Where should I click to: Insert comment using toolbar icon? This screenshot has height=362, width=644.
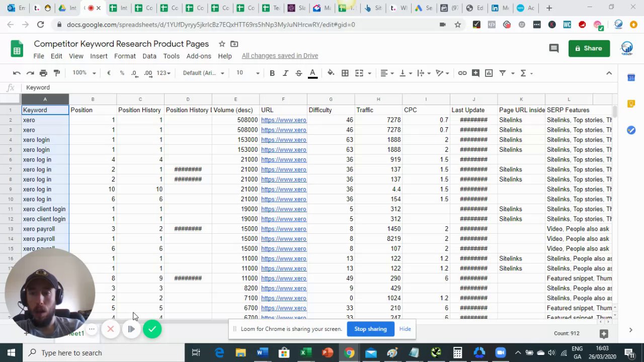(475, 73)
